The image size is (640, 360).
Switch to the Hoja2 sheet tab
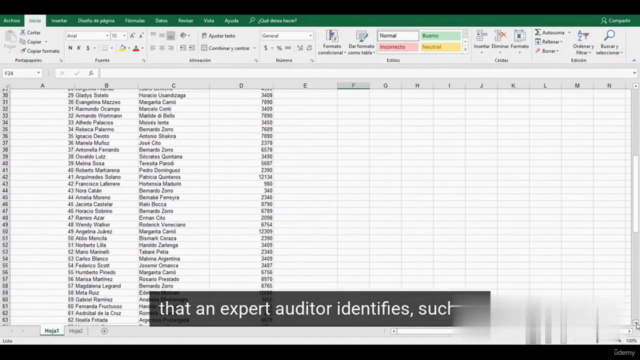click(x=76, y=331)
